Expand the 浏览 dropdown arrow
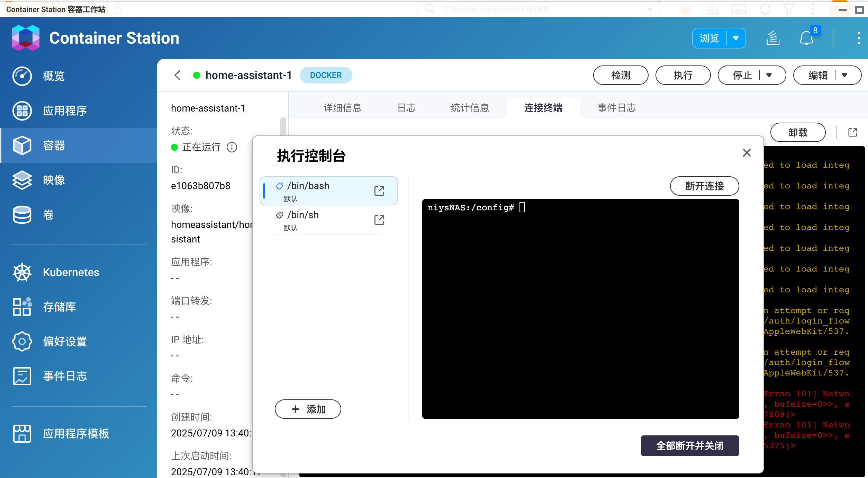Viewport: 868px width, 478px height. (736, 38)
